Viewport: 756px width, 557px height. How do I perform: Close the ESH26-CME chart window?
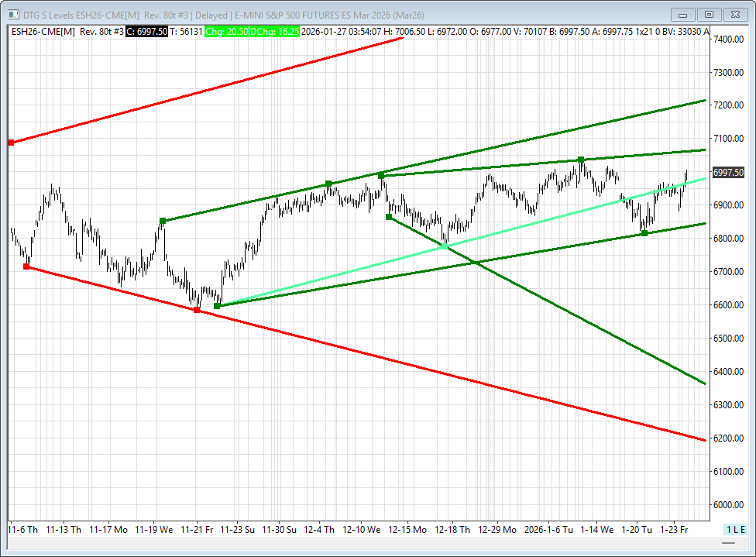734,14
